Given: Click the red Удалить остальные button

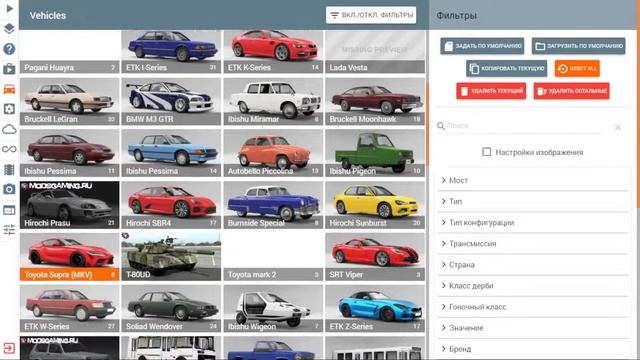Looking at the screenshot, I should [571, 91].
